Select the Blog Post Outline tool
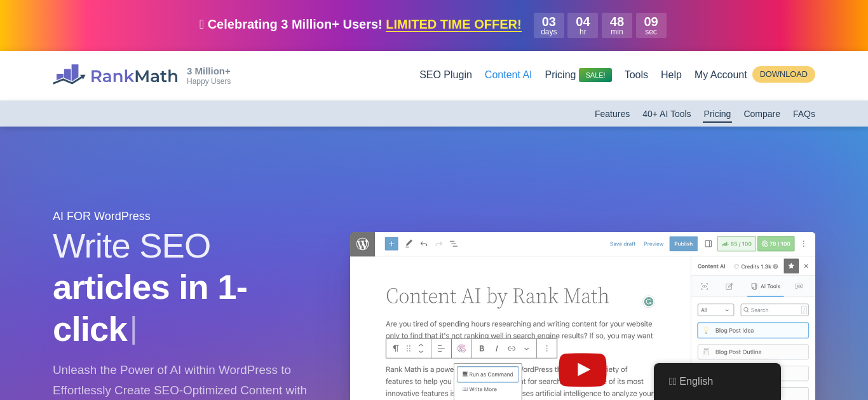Image resolution: width=868 pixels, height=400 pixels. (x=753, y=352)
